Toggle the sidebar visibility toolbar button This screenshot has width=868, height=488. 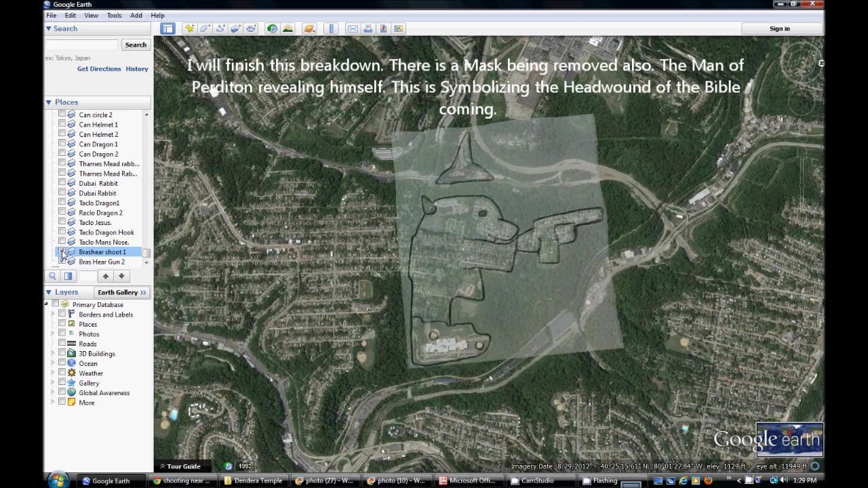[x=167, y=28]
